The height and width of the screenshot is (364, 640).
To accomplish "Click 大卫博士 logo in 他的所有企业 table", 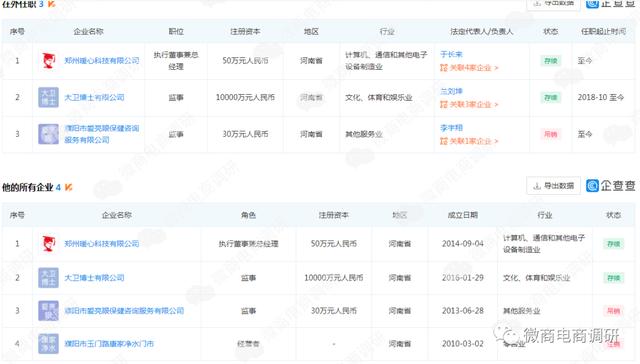I will (48, 278).
